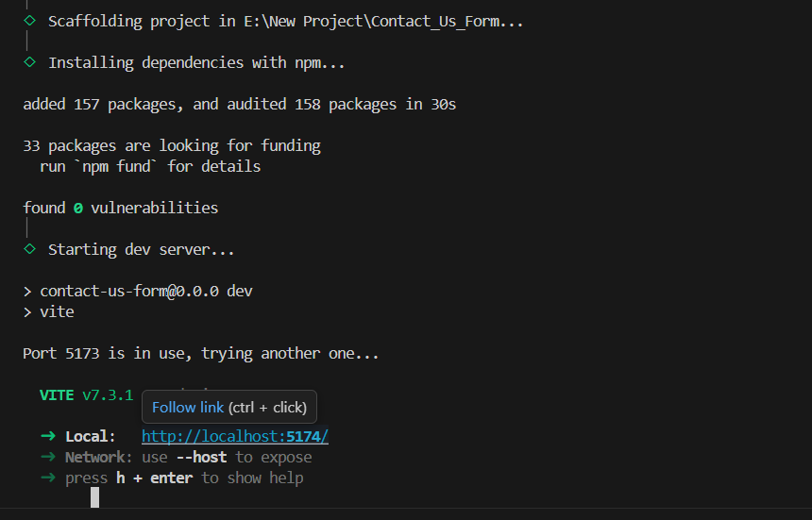Click the diamond marker beside Scaffolding project

pyautogui.click(x=29, y=20)
